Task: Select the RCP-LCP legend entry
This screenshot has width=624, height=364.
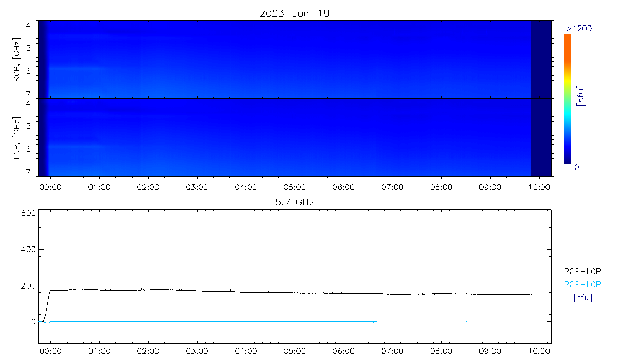Action: (x=582, y=284)
